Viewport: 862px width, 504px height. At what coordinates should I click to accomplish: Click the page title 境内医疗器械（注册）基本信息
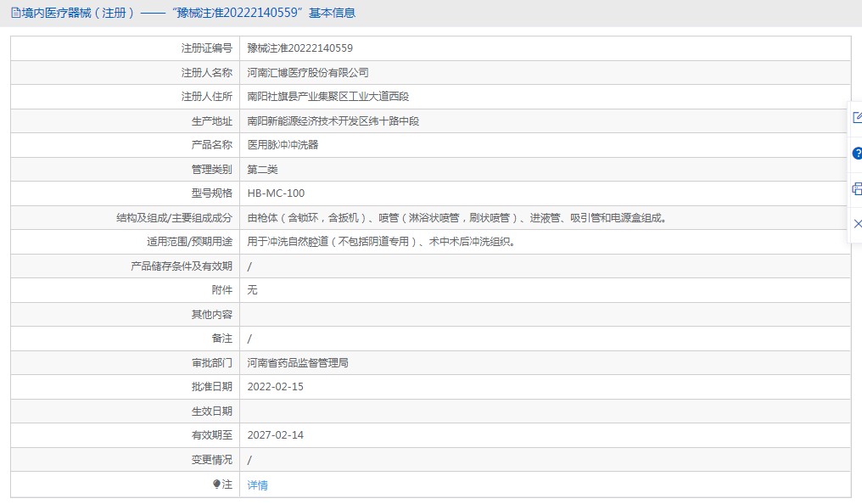pyautogui.click(x=188, y=13)
